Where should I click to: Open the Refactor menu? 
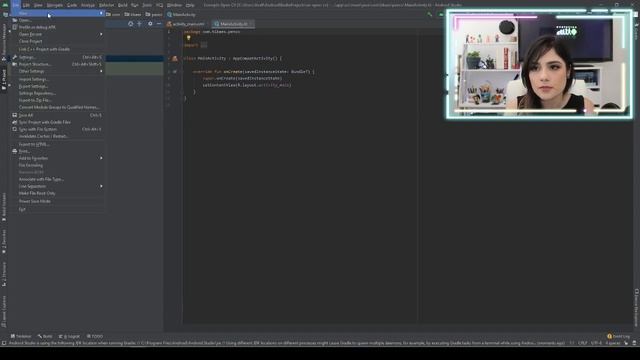click(x=106, y=5)
